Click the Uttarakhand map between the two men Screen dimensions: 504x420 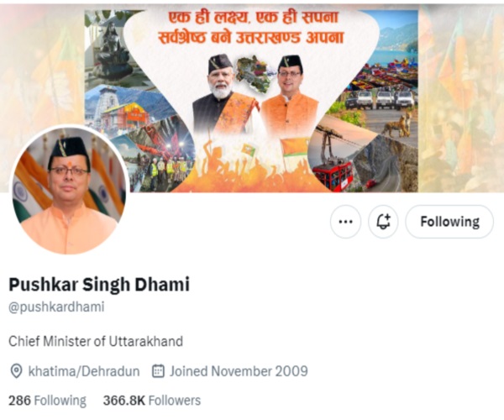255,73
